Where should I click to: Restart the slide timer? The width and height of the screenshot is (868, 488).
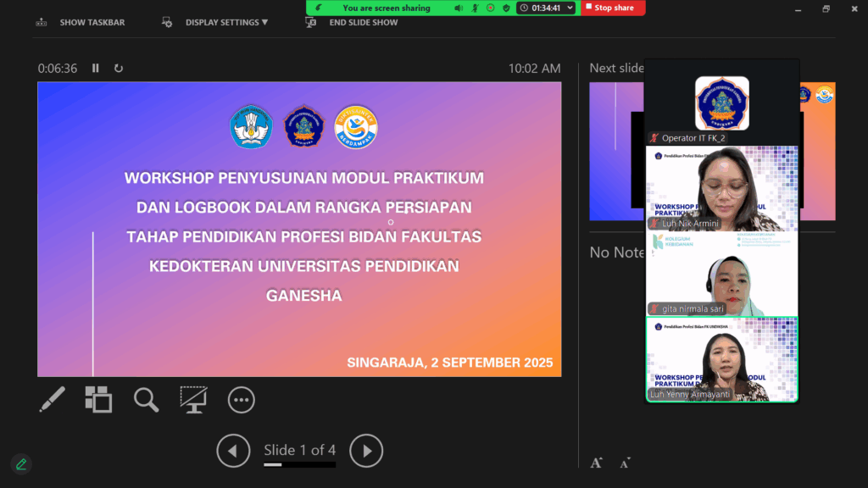[x=119, y=68]
